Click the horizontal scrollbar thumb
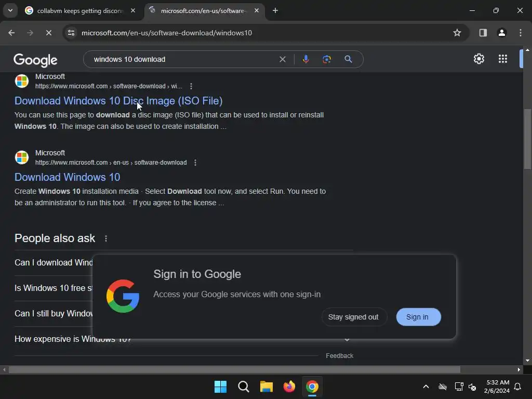This screenshot has height=399, width=532. 234,369
